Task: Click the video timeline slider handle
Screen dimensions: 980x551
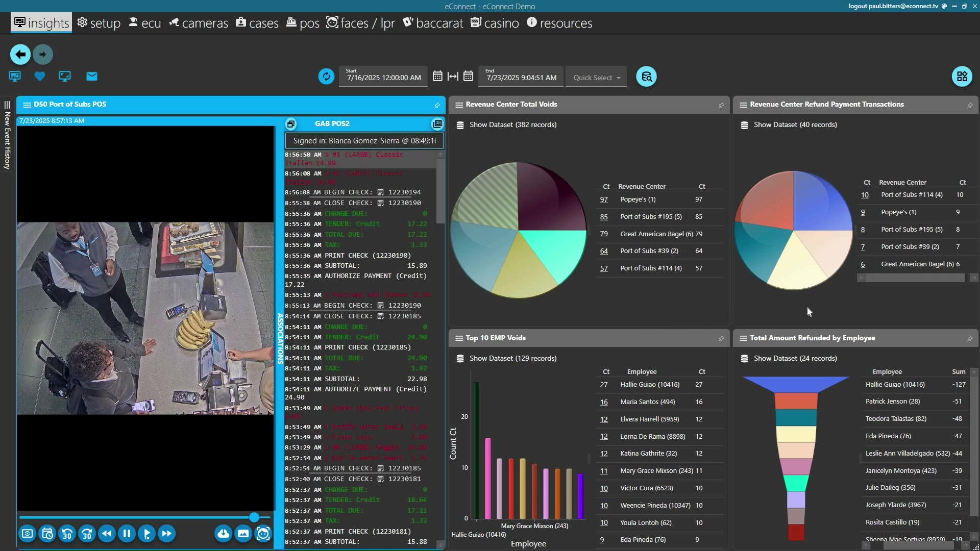Action: [x=254, y=517]
